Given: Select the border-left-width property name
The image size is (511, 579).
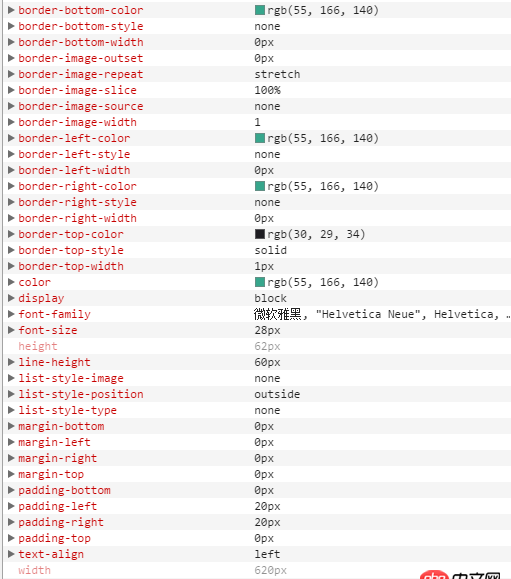Looking at the screenshot, I should 74,170.
